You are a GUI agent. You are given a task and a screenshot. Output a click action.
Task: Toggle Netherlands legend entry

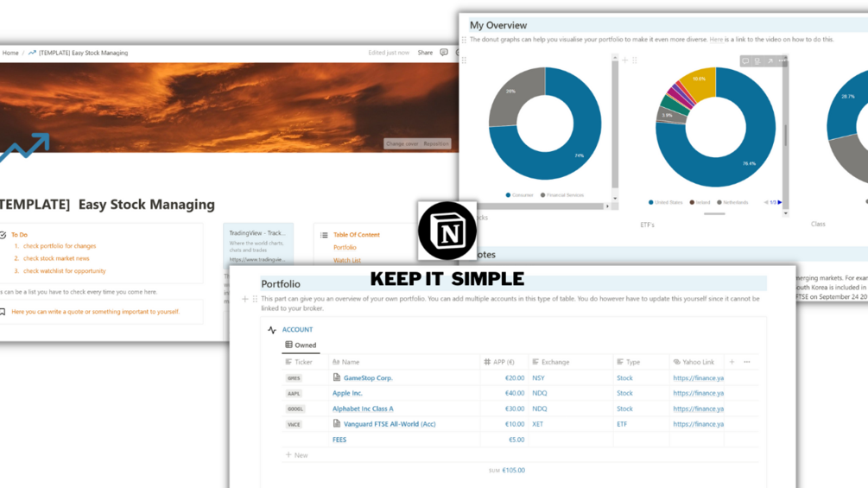732,202
